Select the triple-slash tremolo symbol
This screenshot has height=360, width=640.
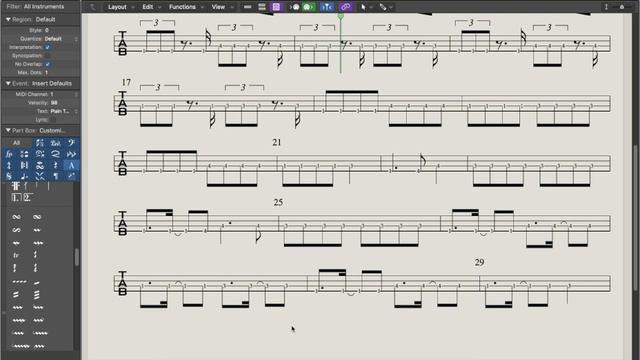point(37,294)
